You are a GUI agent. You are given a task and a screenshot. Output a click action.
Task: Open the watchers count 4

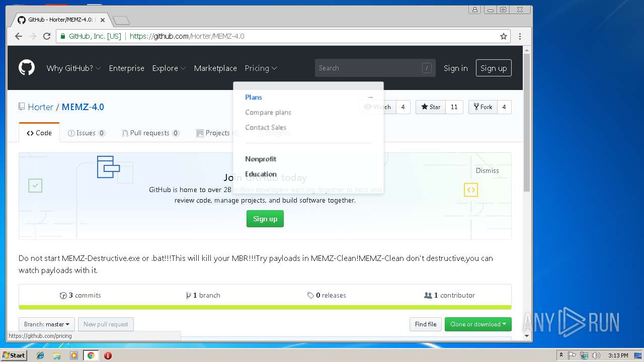coord(403,107)
